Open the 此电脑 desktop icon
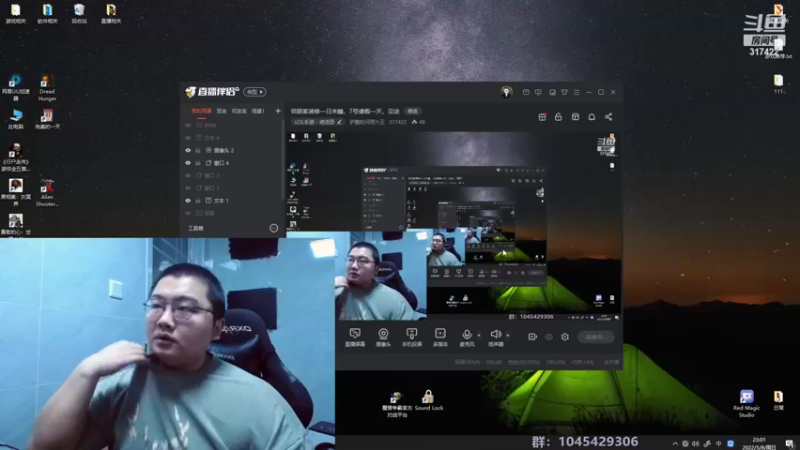 tap(16, 119)
